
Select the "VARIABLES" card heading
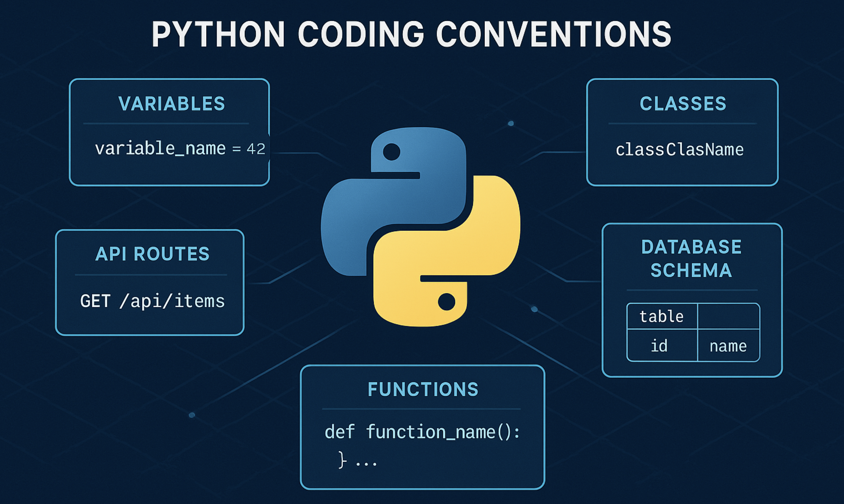pyautogui.click(x=172, y=104)
